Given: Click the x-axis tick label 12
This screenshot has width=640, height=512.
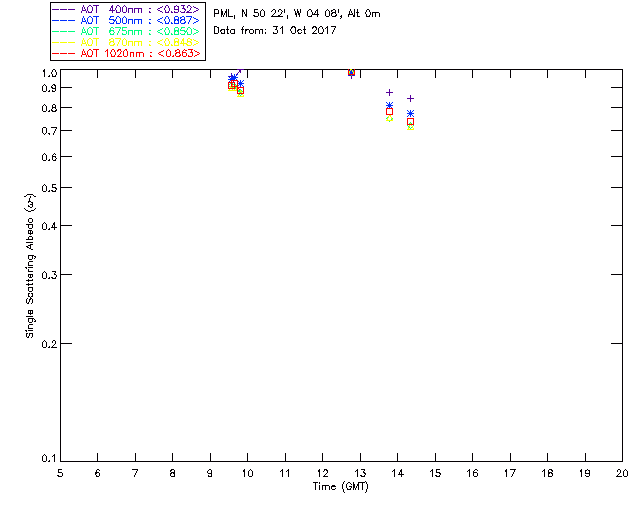Looking at the screenshot, I should tap(322, 473).
